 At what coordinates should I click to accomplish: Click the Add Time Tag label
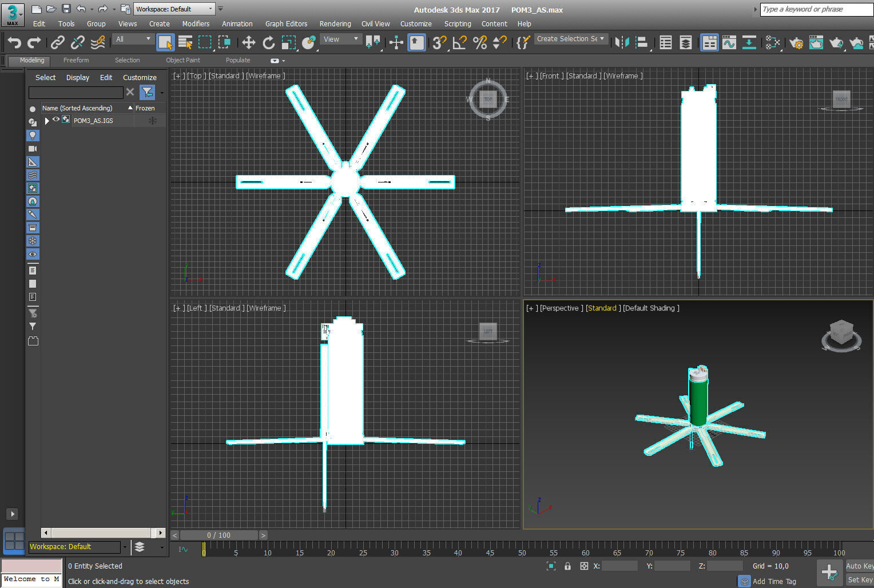click(x=774, y=581)
